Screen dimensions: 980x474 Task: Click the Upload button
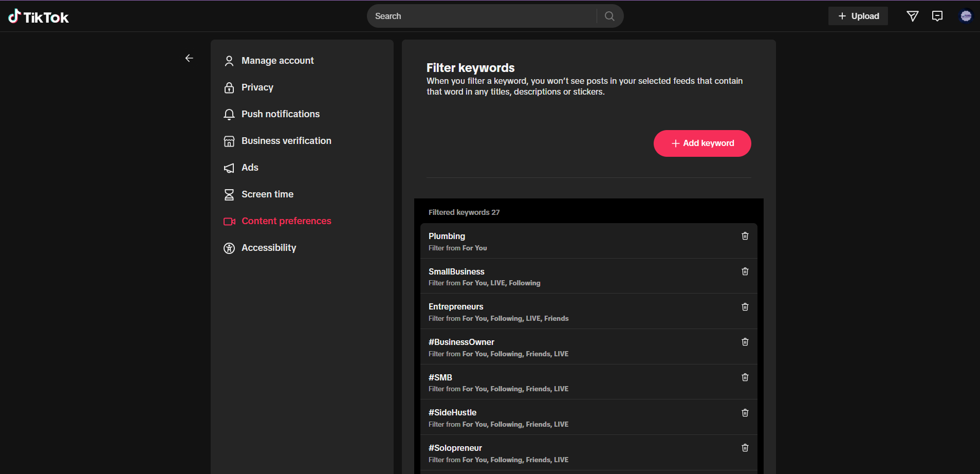point(858,16)
